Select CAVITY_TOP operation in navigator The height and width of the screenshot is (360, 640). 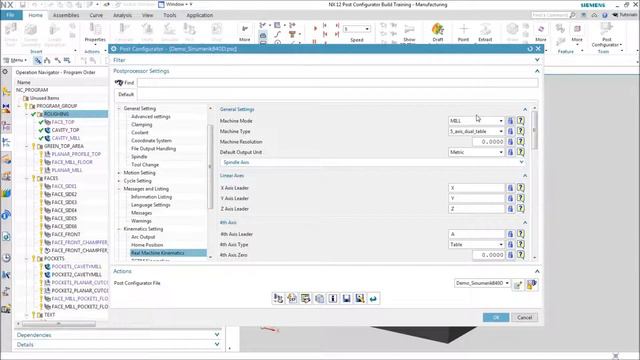coord(65,130)
